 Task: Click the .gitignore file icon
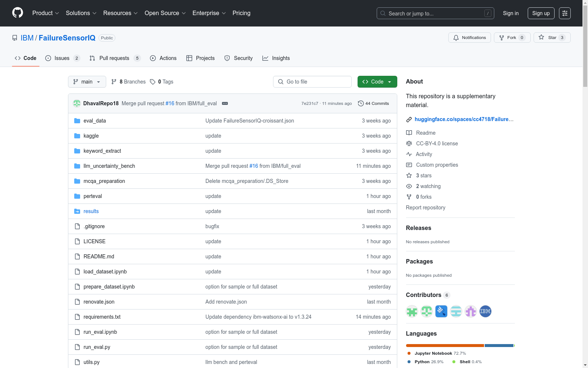click(77, 226)
